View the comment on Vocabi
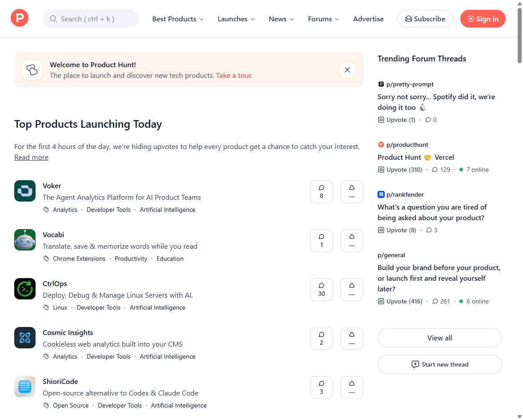Image resolution: width=523 pixels, height=420 pixels. click(322, 241)
